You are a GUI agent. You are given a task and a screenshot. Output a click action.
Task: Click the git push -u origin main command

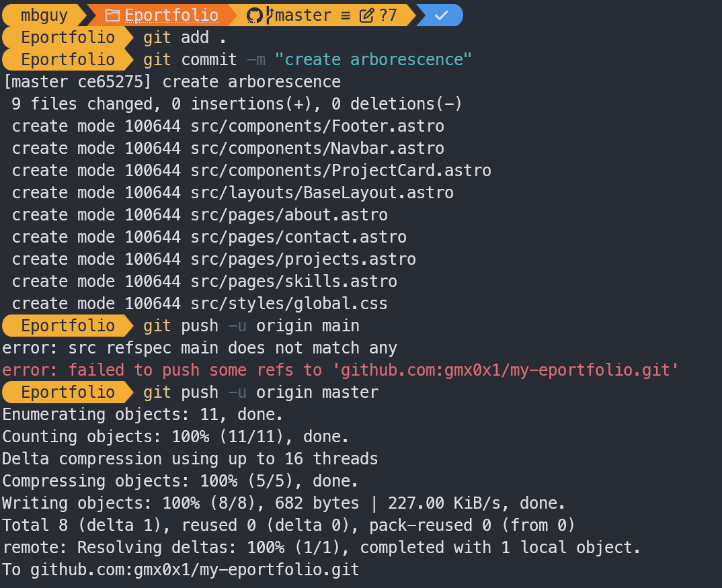[x=251, y=326]
